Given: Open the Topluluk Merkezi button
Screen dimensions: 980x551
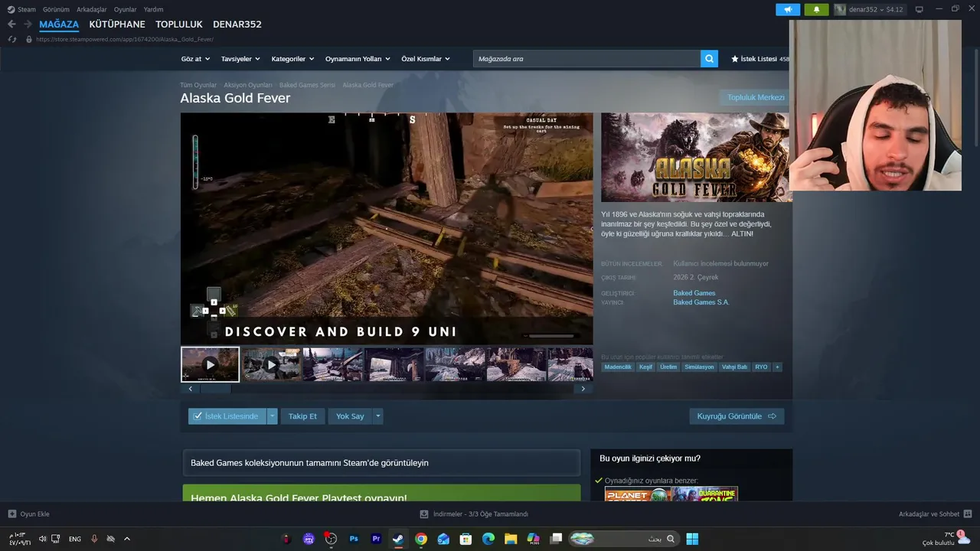Looking at the screenshot, I should coord(755,97).
